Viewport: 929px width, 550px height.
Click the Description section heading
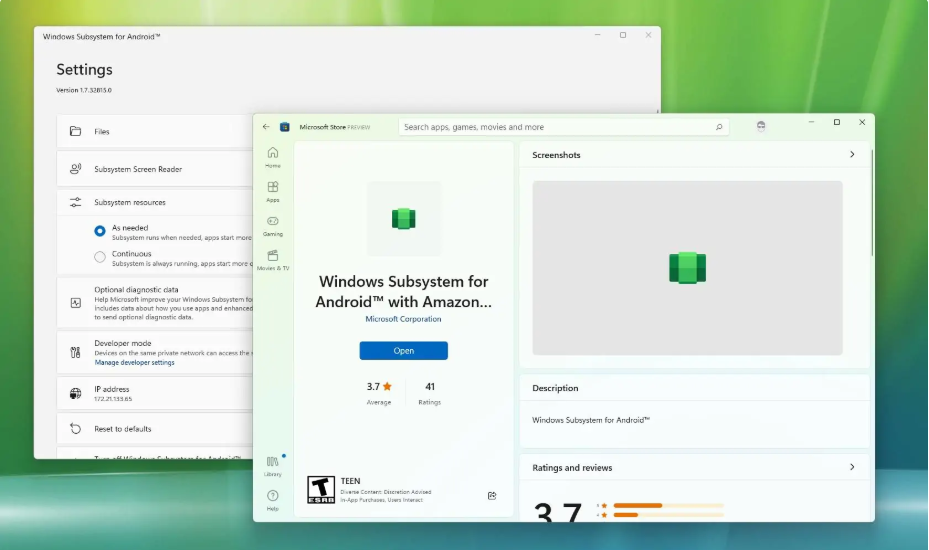coord(555,388)
